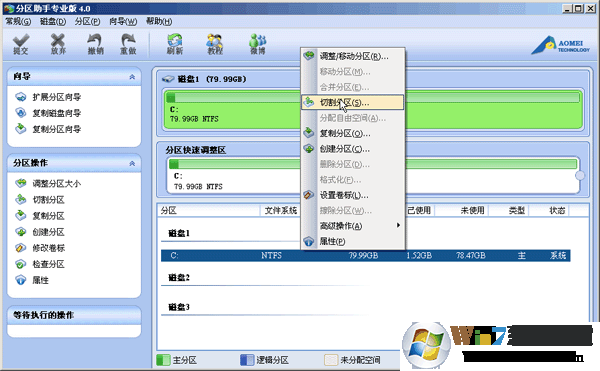Open the 帮助(H) menu
Image resolution: width=600 pixels, height=371 pixels.
point(159,21)
